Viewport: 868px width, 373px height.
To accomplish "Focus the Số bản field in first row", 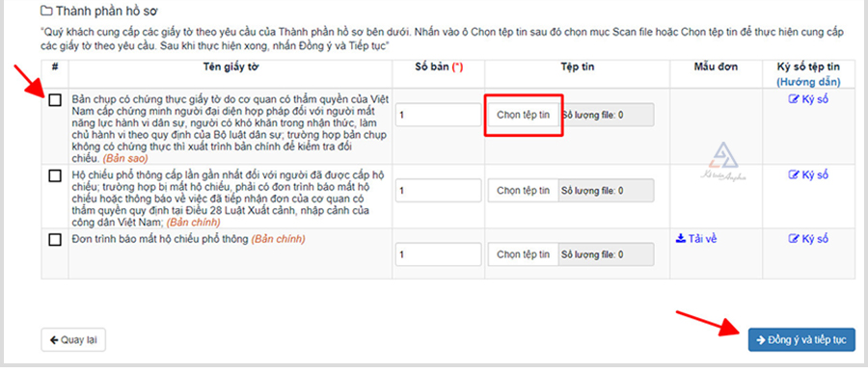I will [x=439, y=115].
